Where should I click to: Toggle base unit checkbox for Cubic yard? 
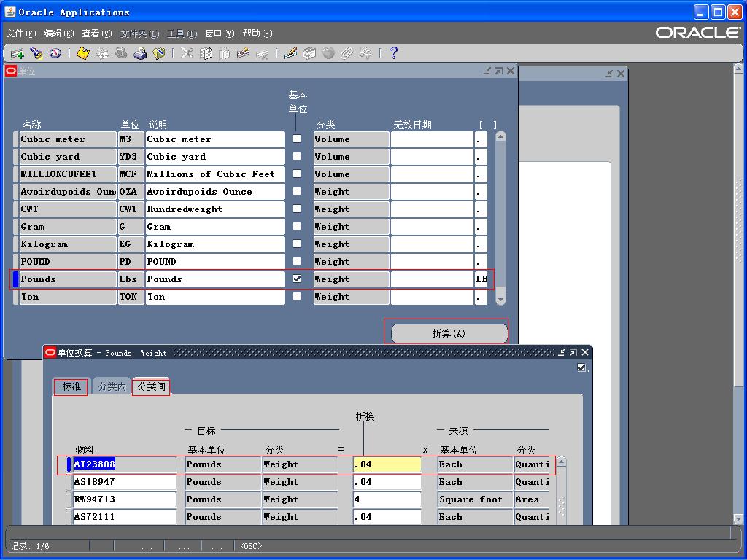click(297, 156)
